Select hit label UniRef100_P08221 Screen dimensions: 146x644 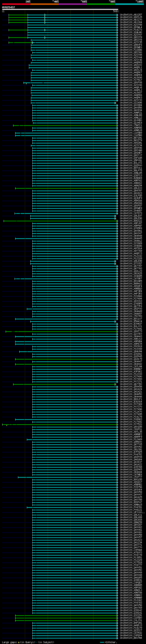pyautogui.click(x=131, y=510)
